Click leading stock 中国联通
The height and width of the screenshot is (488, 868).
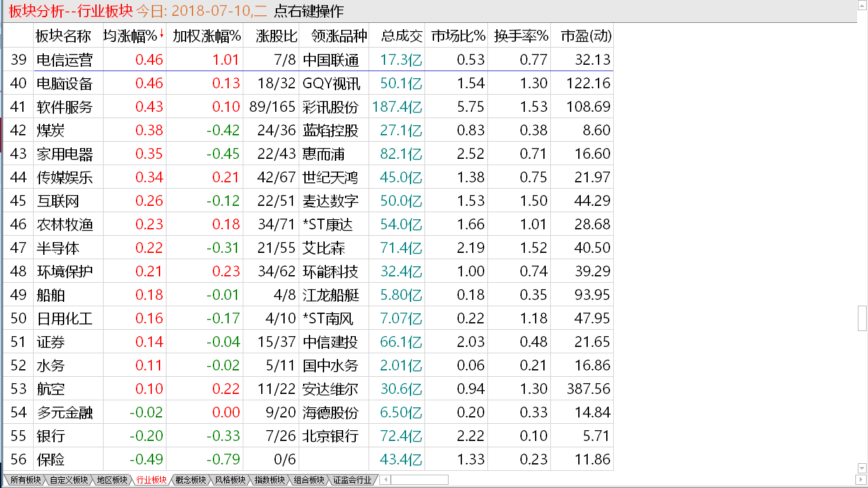[330, 60]
